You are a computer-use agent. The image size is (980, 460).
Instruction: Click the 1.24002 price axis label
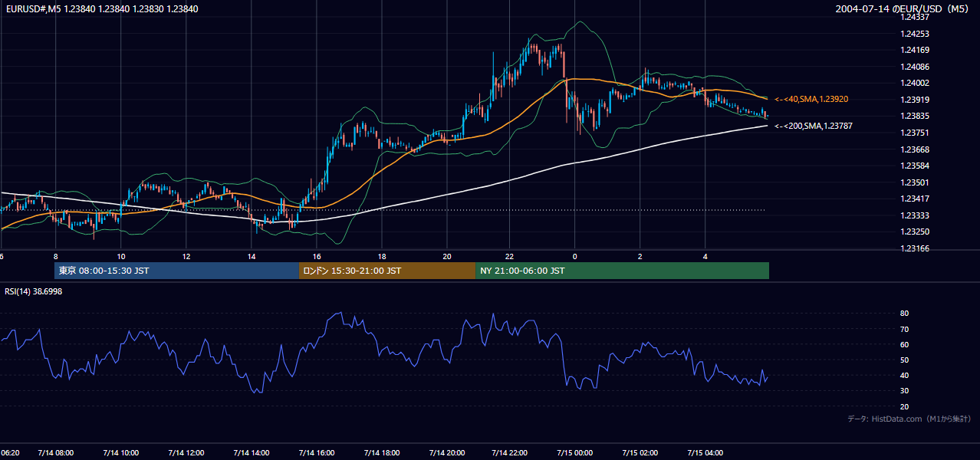point(915,84)
